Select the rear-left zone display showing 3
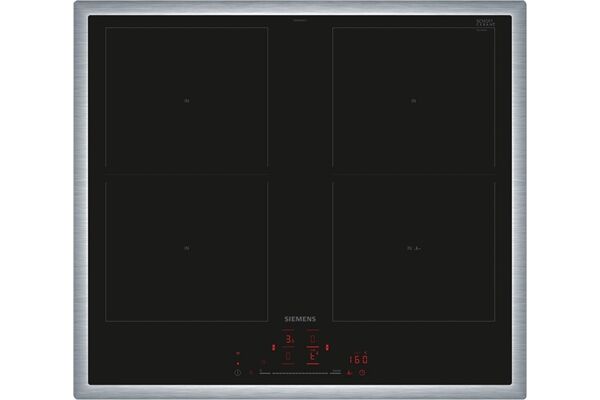The image size is (600, 400). click(x=288, y=339)
